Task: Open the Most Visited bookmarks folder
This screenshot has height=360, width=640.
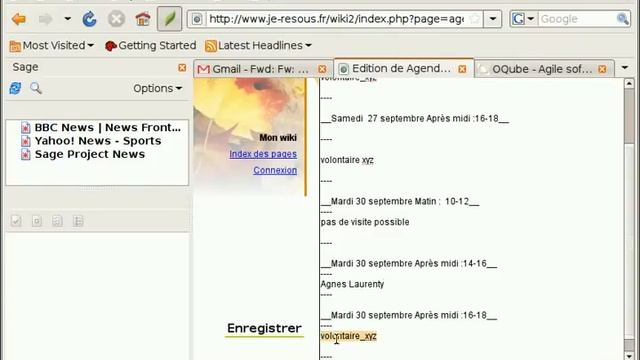Action: (51, 46)
